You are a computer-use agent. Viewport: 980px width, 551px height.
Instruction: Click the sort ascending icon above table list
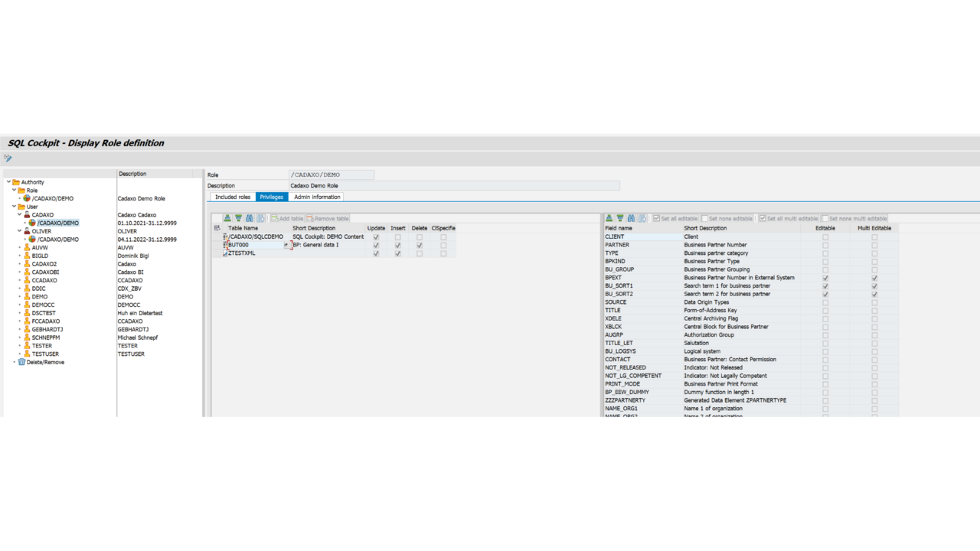pyautogui.click(x=227, y=218)
